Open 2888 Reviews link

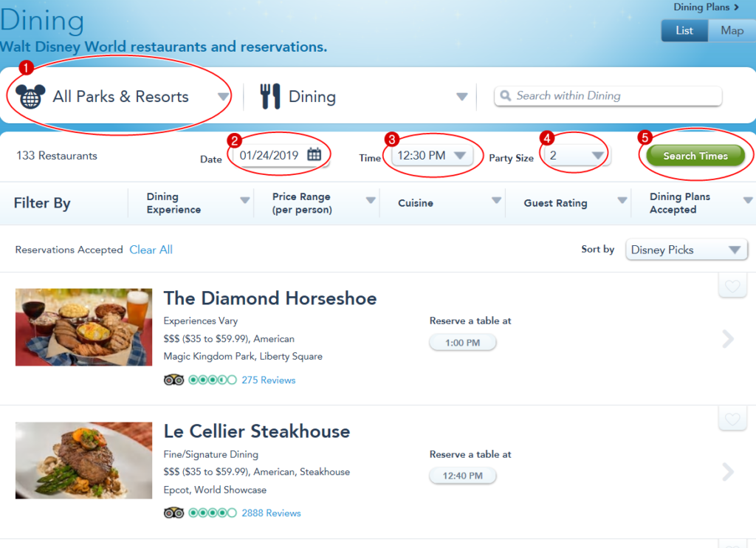[x=271, y=513]
